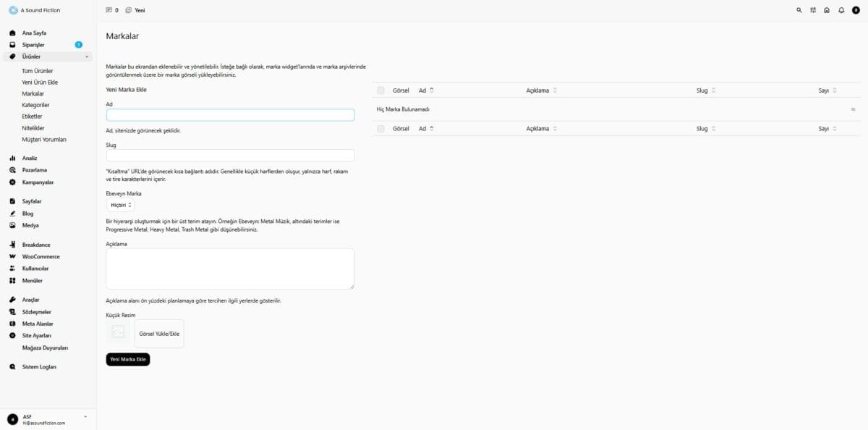Open the home icon in top bar
The width and height of the screenshot is (868, 430).
pyautogui.click(x=827, y=10)
